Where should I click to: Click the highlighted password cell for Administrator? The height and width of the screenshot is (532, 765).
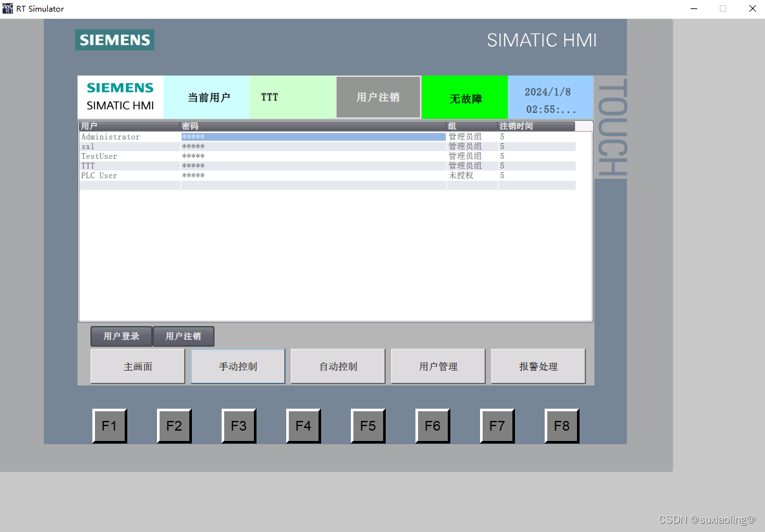pyautogui.click(x=313, y=137)
